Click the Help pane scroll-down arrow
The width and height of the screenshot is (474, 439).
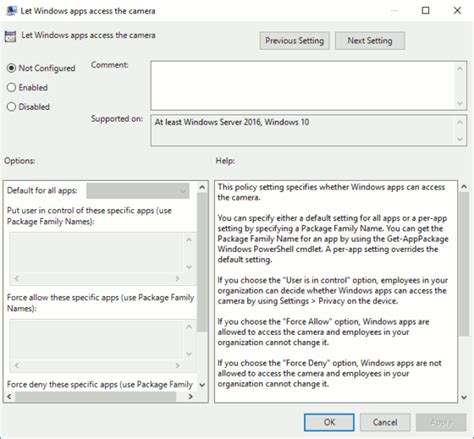click(464, 397)
